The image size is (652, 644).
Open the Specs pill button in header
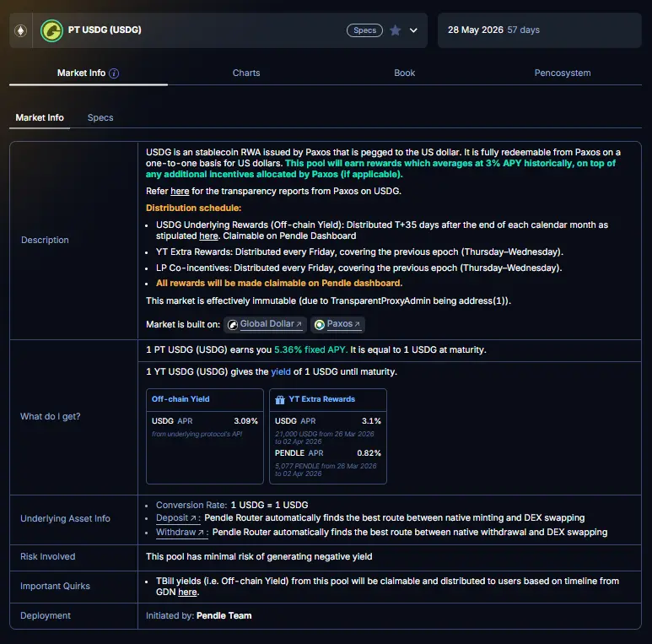(364, 30)
